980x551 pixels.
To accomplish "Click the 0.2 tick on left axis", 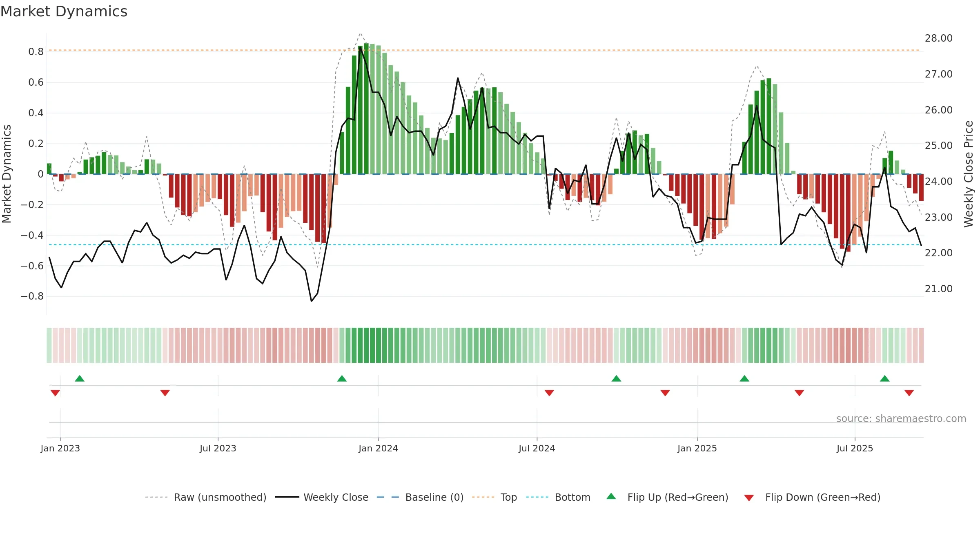I will tap(36, 144).
